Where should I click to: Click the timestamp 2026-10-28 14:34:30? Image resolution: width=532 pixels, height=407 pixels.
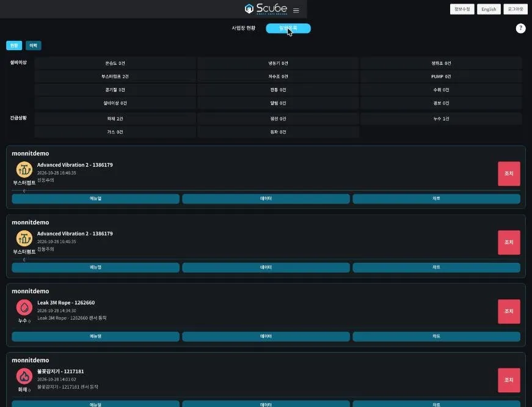point(57,310)
